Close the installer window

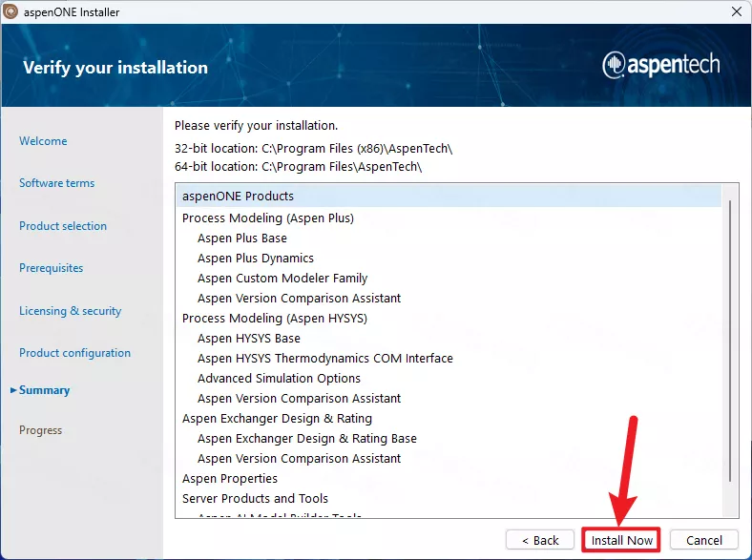736,12
